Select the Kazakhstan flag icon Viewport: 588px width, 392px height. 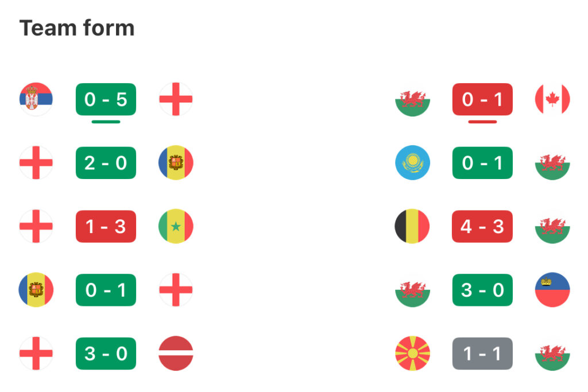[x=412, y=163]
